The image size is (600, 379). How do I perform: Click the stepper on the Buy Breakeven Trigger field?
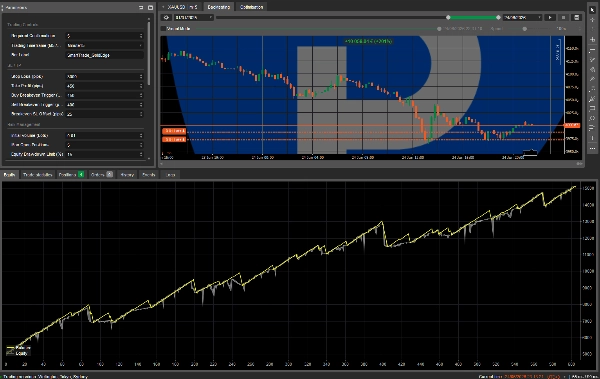click(x=141, y=95)
